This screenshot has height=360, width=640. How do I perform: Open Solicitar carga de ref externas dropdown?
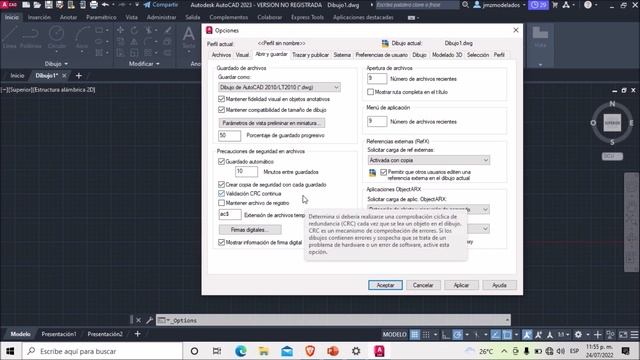(429, 160)
